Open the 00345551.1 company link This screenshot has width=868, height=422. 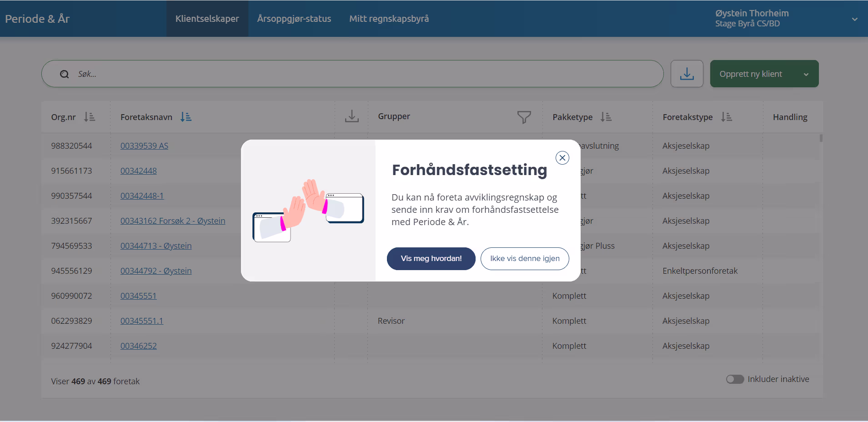[x=141, y=321]
